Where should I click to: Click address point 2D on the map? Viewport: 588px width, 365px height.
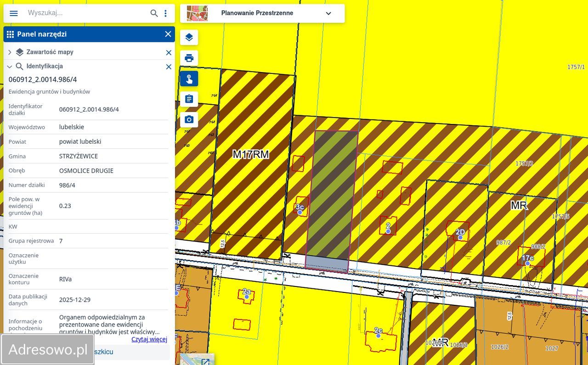(460, 237)
